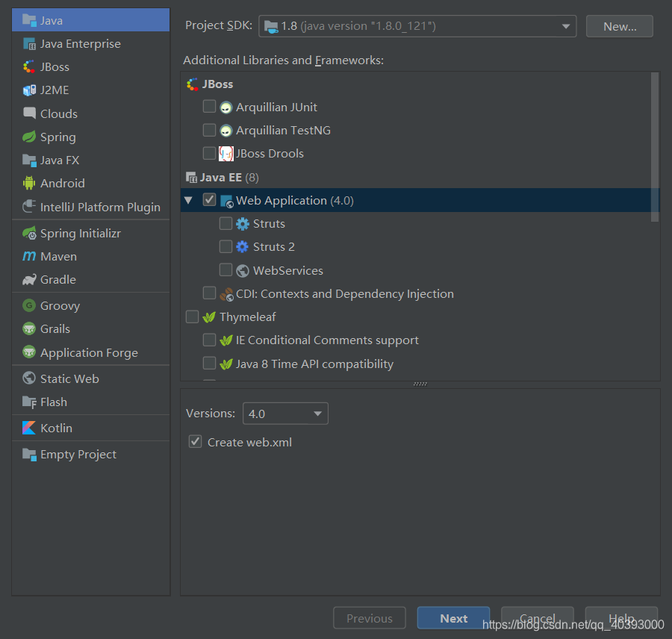Select Kotlin project type
This screenshot has height=639, width=672.
coord(91,428)
